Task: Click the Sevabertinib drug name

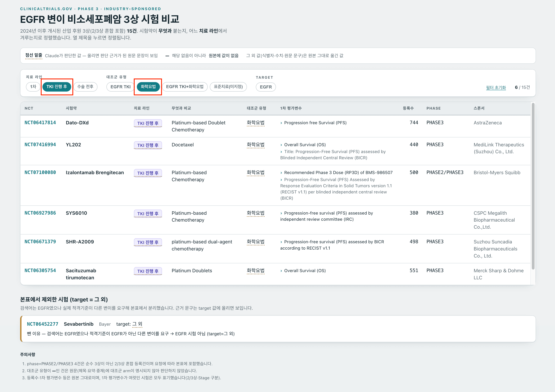Action: tap(79, 324)
